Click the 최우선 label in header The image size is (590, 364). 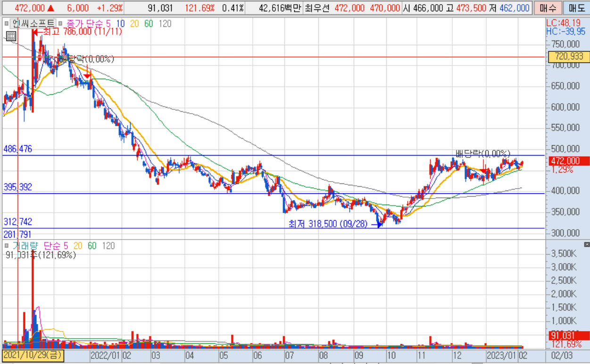click(317, 8)
